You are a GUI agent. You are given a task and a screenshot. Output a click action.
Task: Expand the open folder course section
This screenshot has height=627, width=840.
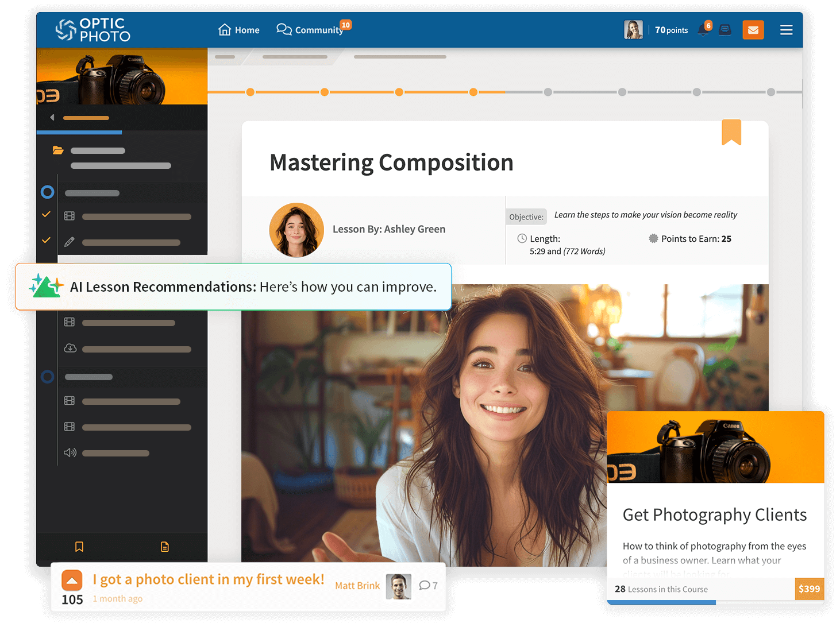[58, 150]
